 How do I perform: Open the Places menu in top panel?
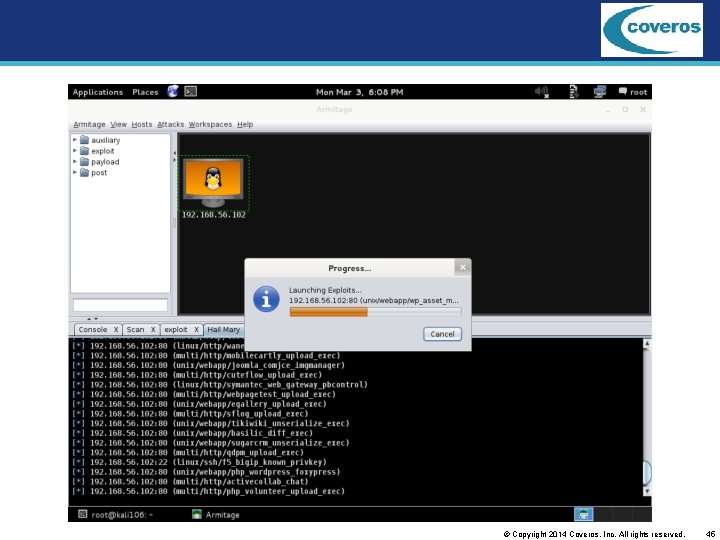[145, 92]
